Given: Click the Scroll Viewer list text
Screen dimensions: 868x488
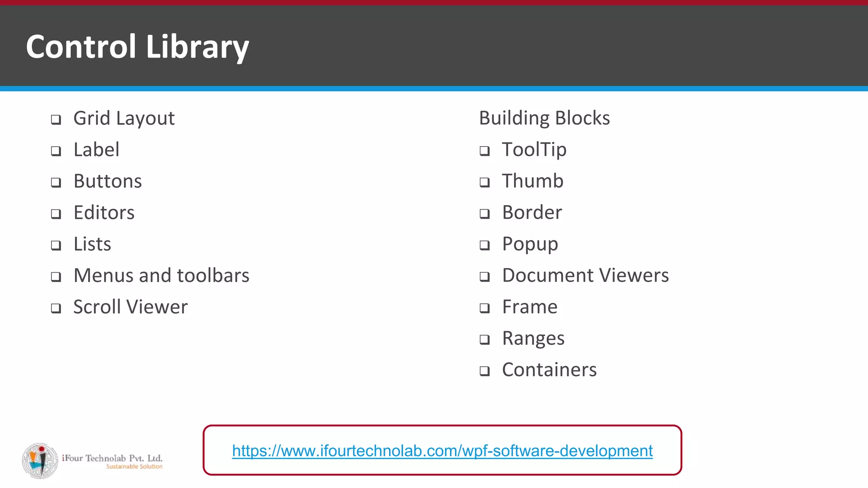Looking at the screenshot, I should point(130,307).
